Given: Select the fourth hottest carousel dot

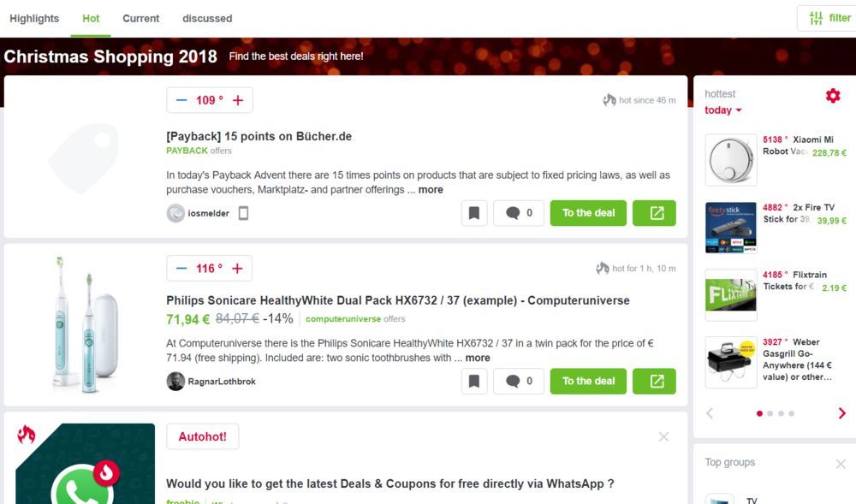Looking at the screenshot, I should (x=792, y=413).
